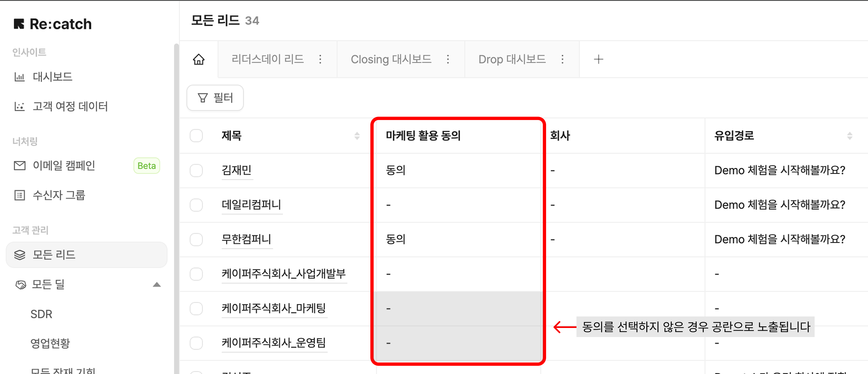Screen dimensions: 868x374
Task: Click the sidebar vertical scrollbar
Action: pos(176,202)
